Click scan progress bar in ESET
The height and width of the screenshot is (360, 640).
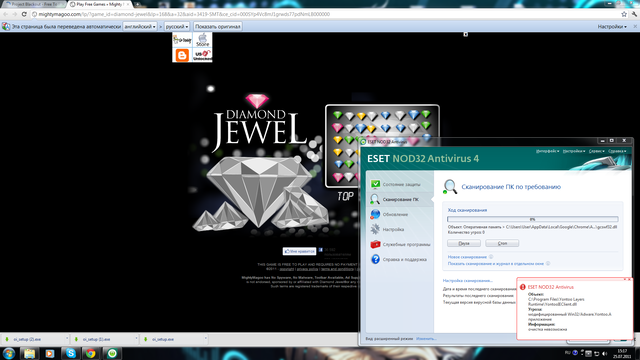532,219
